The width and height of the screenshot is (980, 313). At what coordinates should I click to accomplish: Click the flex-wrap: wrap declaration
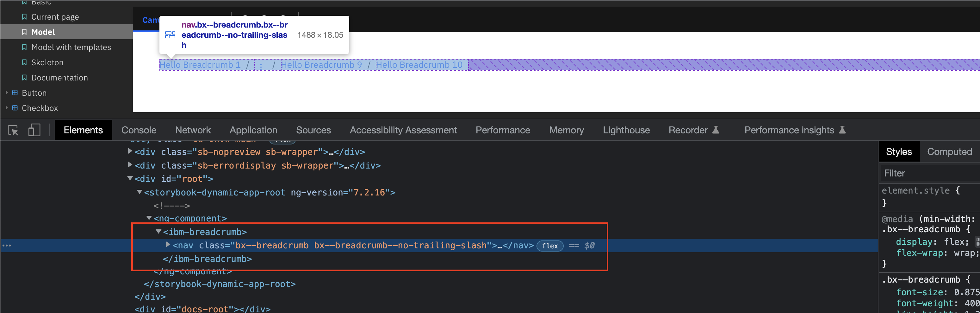coord(937,253)
